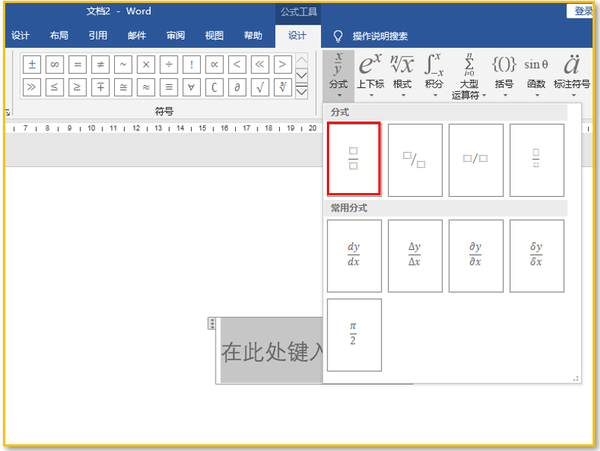Insert the factorial exclamation symbol
Screen dimensions: 600x451
(x=191, y=64)
